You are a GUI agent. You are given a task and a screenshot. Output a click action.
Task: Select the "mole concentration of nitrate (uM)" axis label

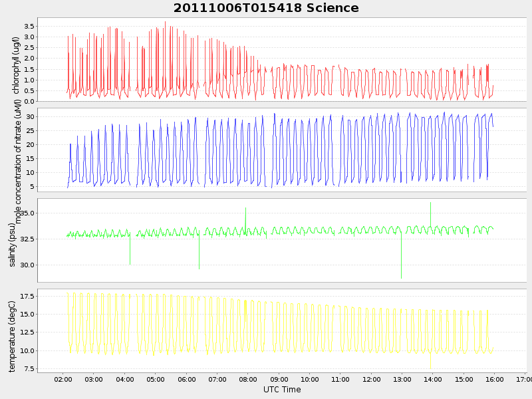pyautogui.click(x=18, y=162)
